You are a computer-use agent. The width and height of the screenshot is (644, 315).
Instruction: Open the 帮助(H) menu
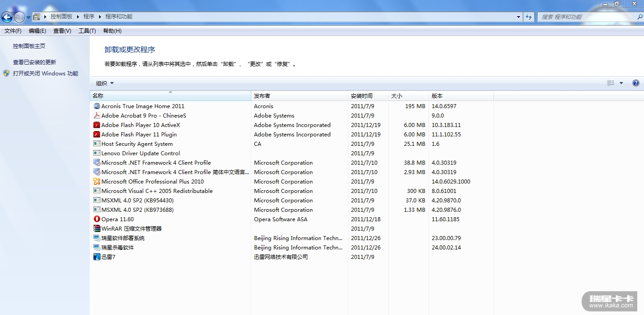112,31
